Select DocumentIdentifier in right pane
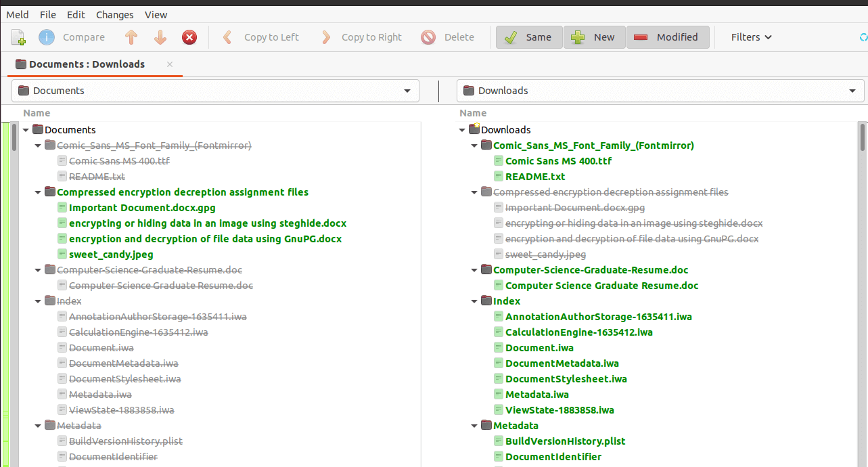The width and height of the screenshot is (868, 467). [x=553, y=457]
